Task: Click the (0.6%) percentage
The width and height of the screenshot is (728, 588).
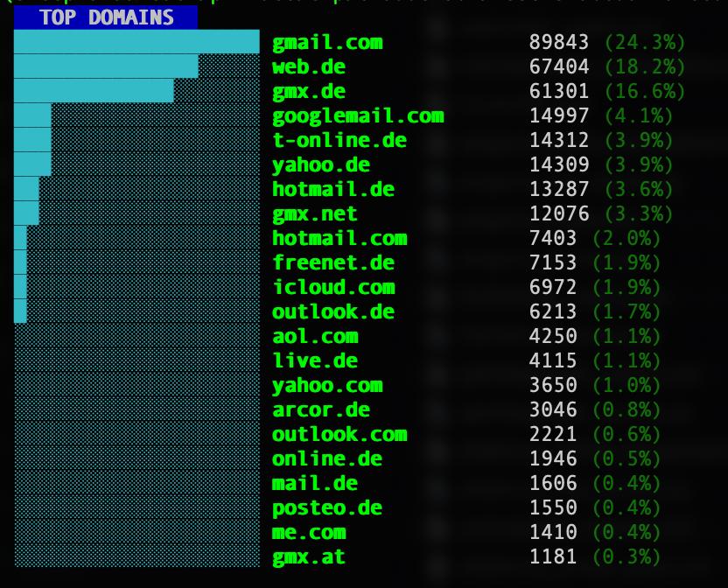Action: tap(626, 434)
